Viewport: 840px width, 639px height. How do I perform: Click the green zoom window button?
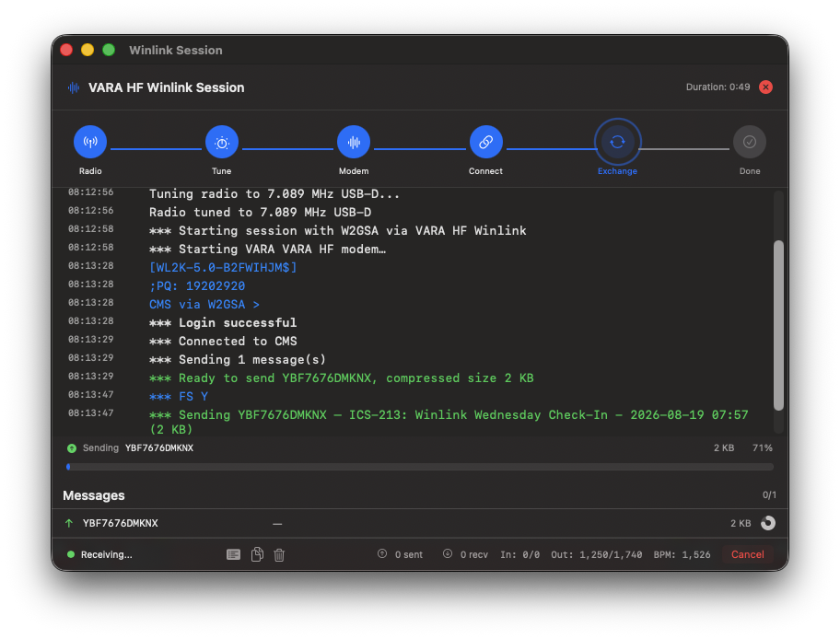tap(109, 50)
